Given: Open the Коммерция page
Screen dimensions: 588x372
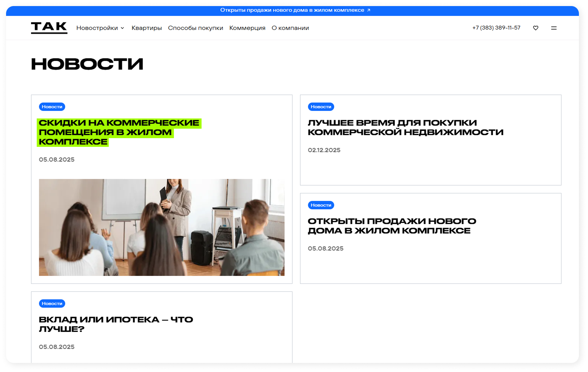Looking at the screenshot, I should coord(247,28).
